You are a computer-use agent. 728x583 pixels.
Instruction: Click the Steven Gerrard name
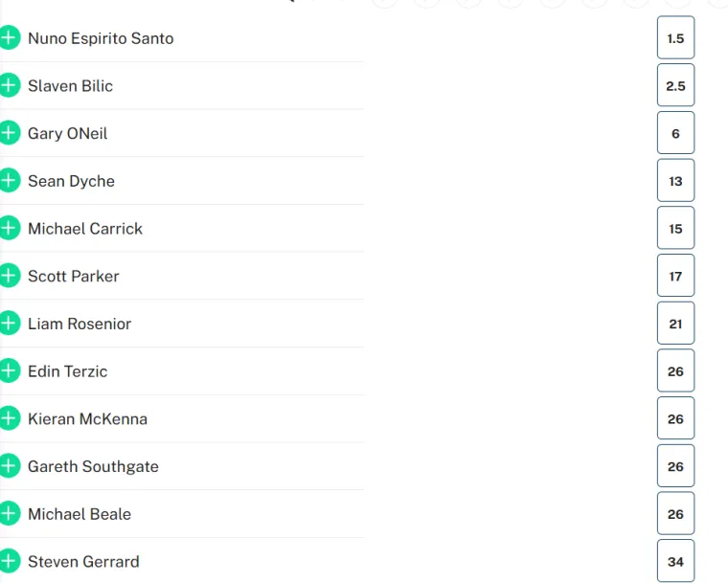click(x=83, y=562)
